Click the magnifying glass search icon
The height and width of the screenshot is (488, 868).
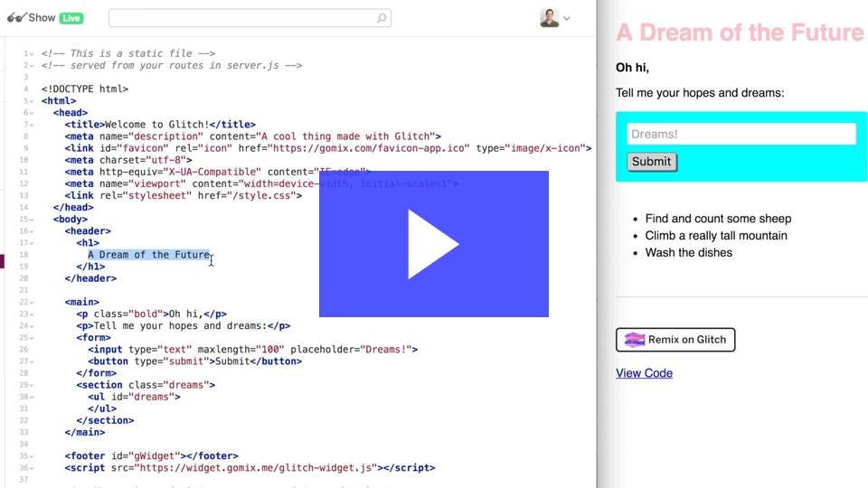(x=382, y=18)
